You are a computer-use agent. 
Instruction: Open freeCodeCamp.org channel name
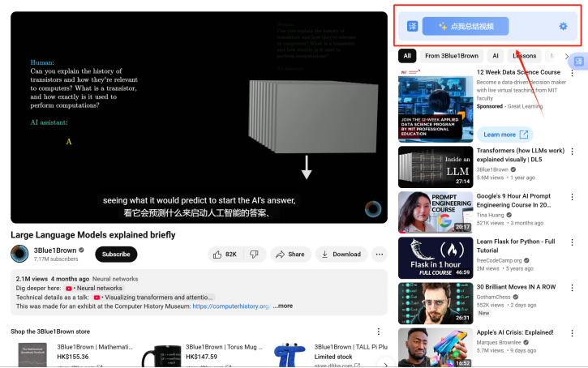(499, 260)
